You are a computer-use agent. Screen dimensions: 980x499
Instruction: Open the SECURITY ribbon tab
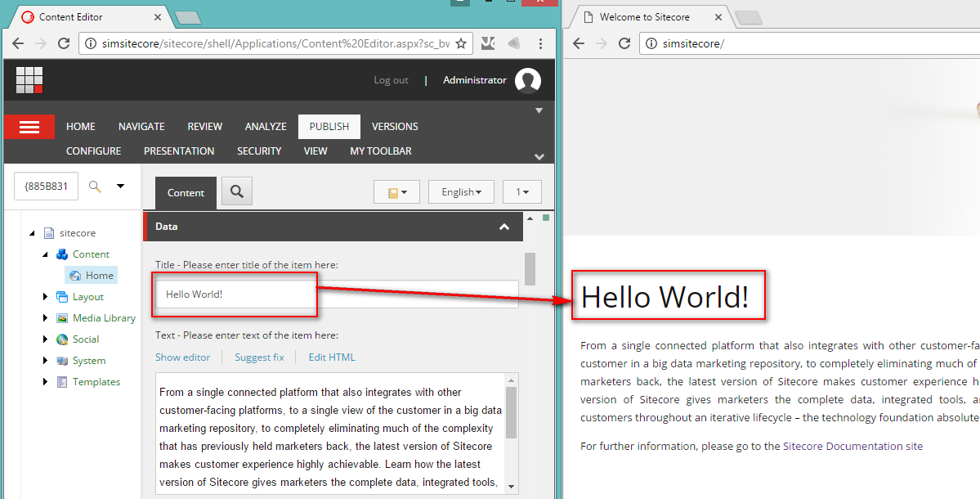259,151
